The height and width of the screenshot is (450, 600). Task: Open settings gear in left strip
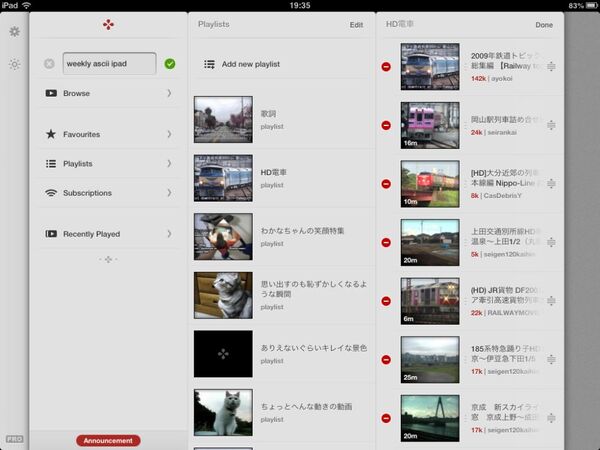14,32
